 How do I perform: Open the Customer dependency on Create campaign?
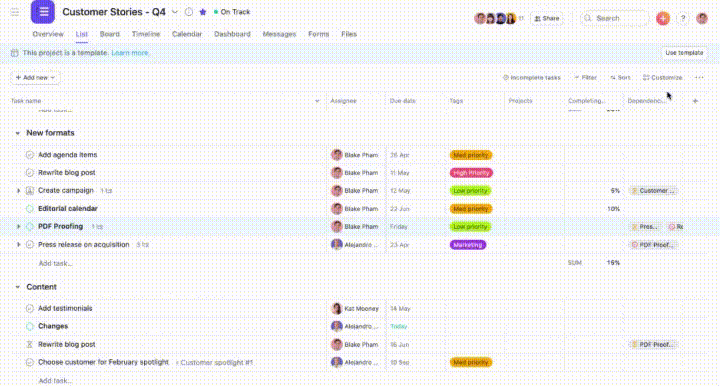coord(653,190)
